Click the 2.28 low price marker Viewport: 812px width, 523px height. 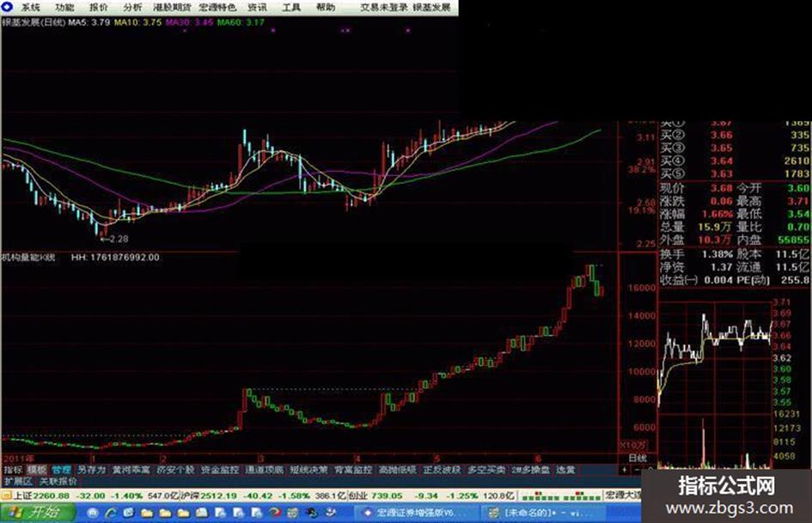(114, 239)
